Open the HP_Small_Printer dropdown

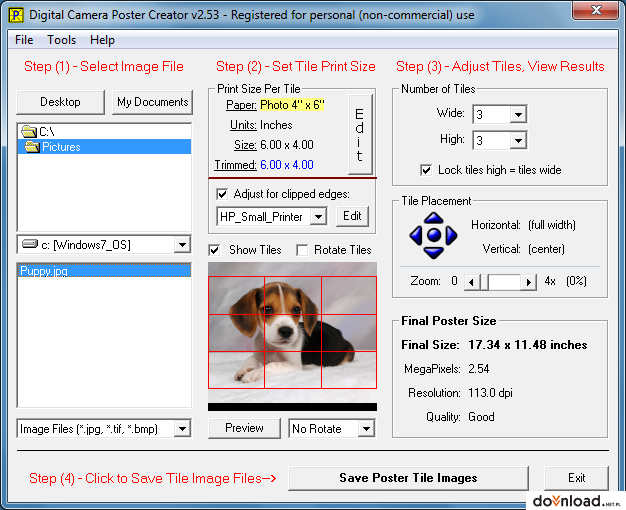coord(319,216)
